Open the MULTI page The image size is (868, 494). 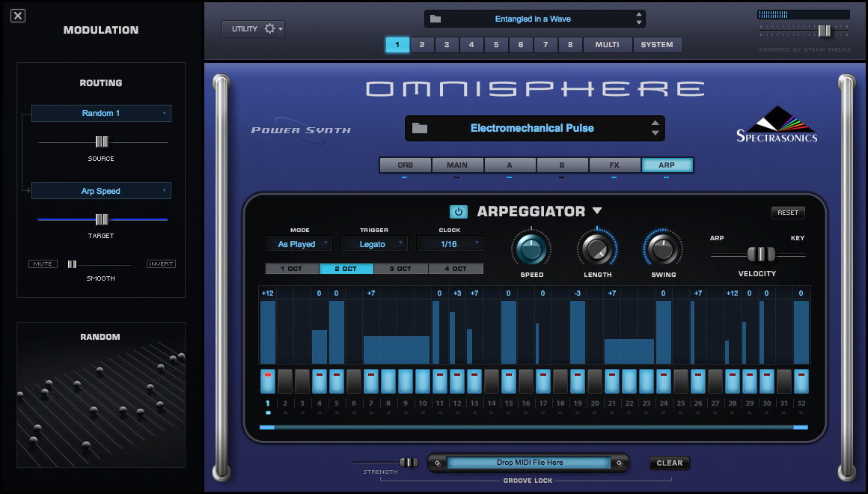tap(608, 45)
